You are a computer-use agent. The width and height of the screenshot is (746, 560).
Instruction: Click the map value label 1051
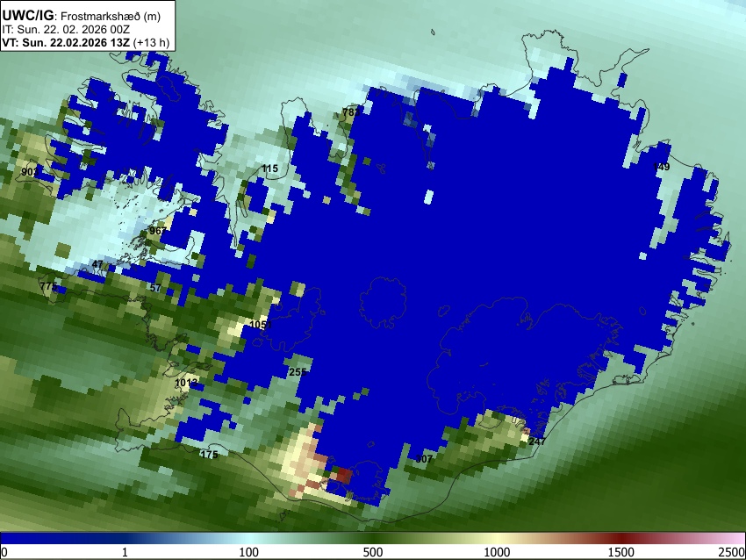[x=261, y=325]
